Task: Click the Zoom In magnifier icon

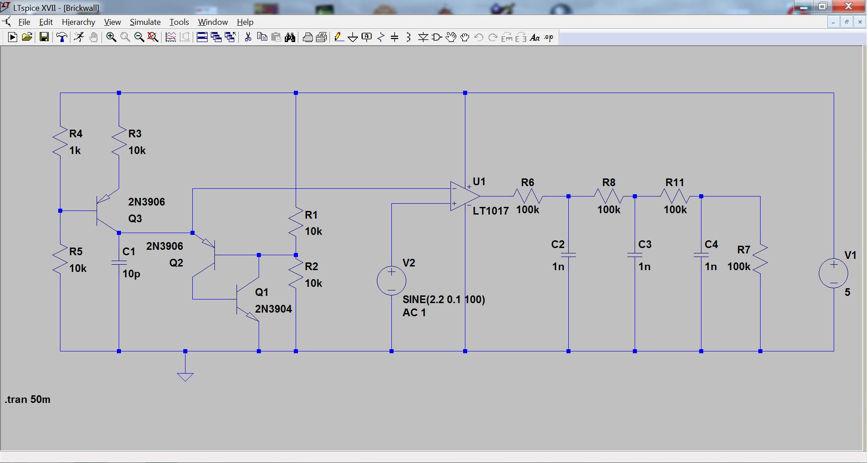Action: [111, 37]
